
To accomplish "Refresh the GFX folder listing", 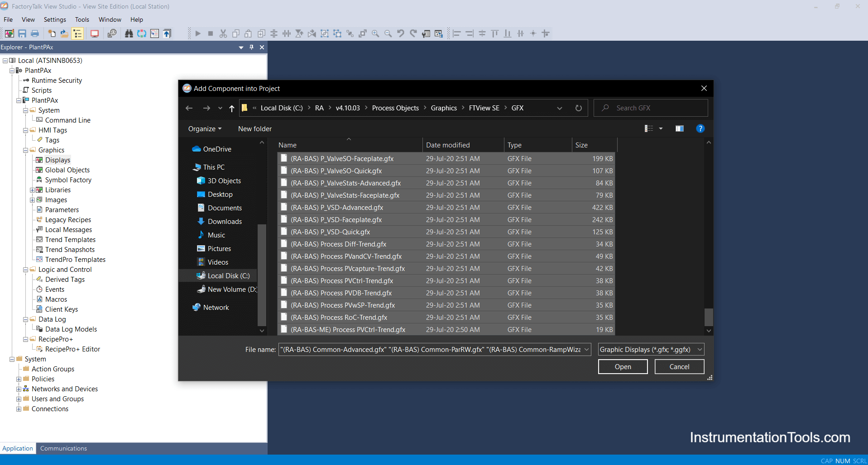I will coord(578,108).
